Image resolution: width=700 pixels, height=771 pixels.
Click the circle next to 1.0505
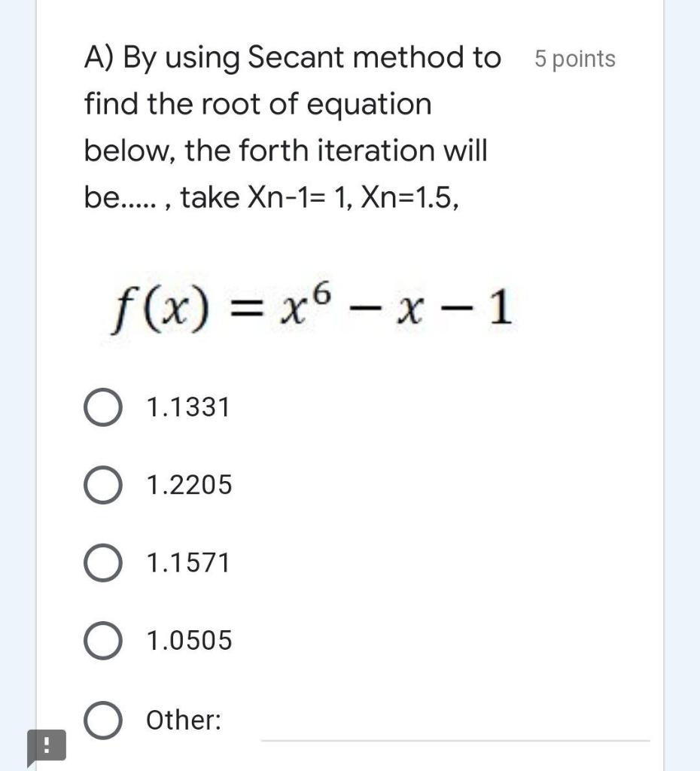[103, 641]
